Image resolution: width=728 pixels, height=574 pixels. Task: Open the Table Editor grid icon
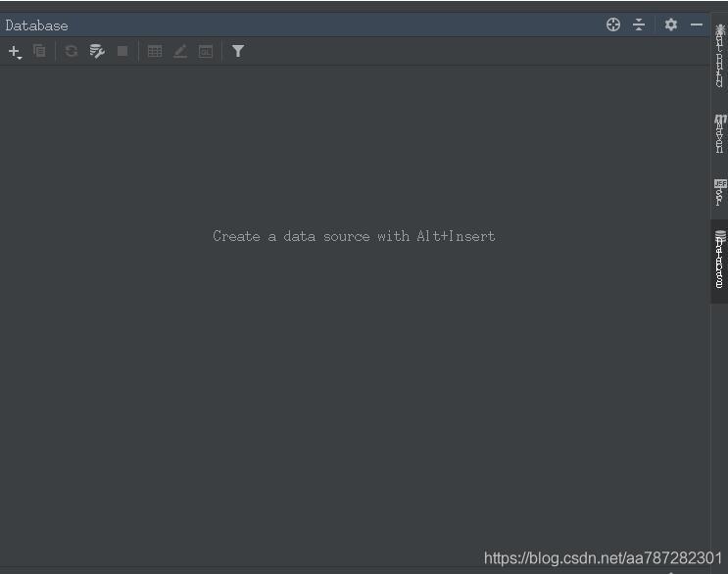(155, 51)
